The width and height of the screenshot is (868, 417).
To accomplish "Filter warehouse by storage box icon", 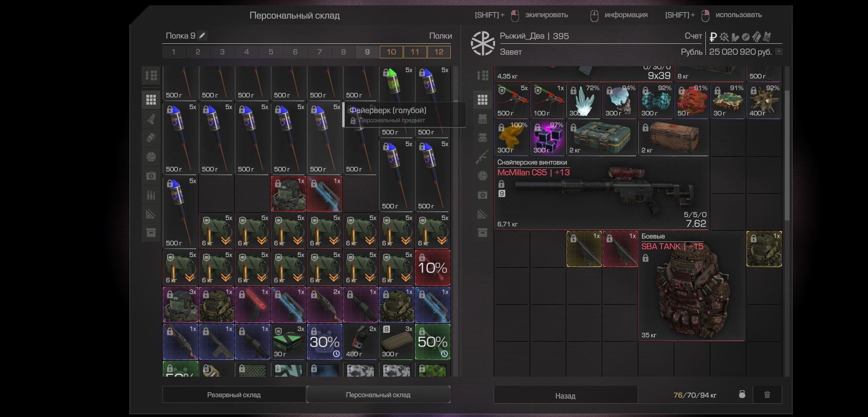I will click(x=151, y=233).
